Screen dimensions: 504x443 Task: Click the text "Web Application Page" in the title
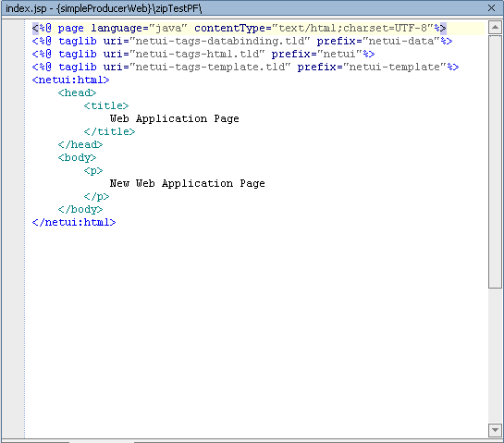click(x=175, y=119)
